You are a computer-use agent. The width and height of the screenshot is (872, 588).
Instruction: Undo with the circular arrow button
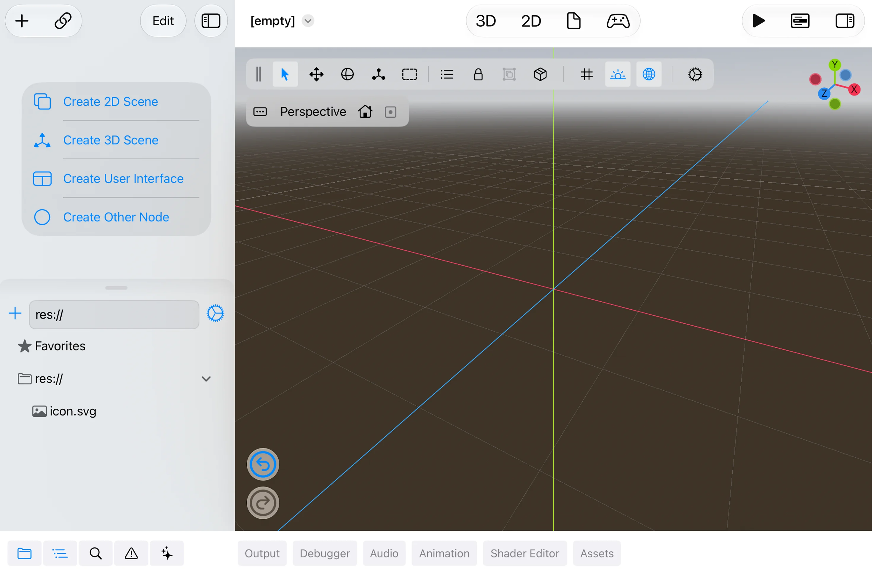tap(263, 464)
